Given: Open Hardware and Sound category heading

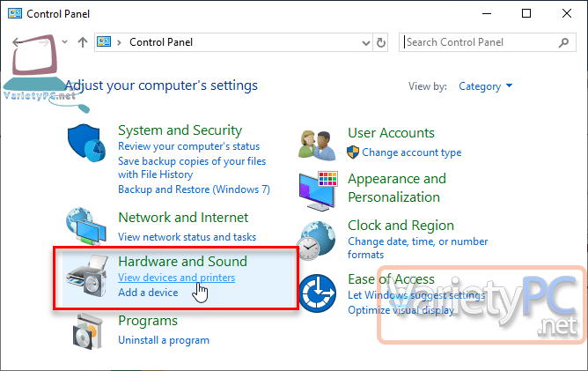Looking at the screenshot, I should tap(182, 262).
